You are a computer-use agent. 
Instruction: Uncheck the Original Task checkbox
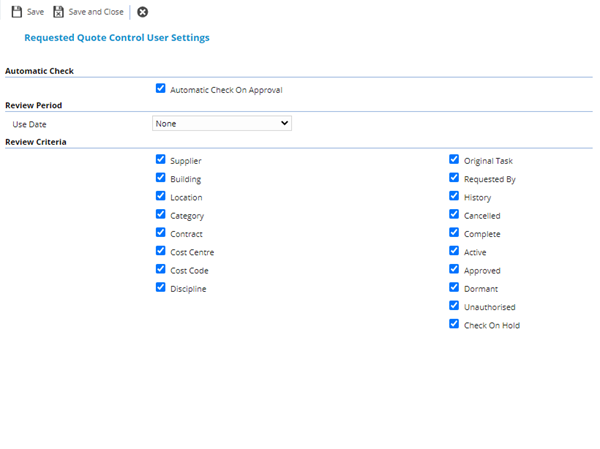454,159
